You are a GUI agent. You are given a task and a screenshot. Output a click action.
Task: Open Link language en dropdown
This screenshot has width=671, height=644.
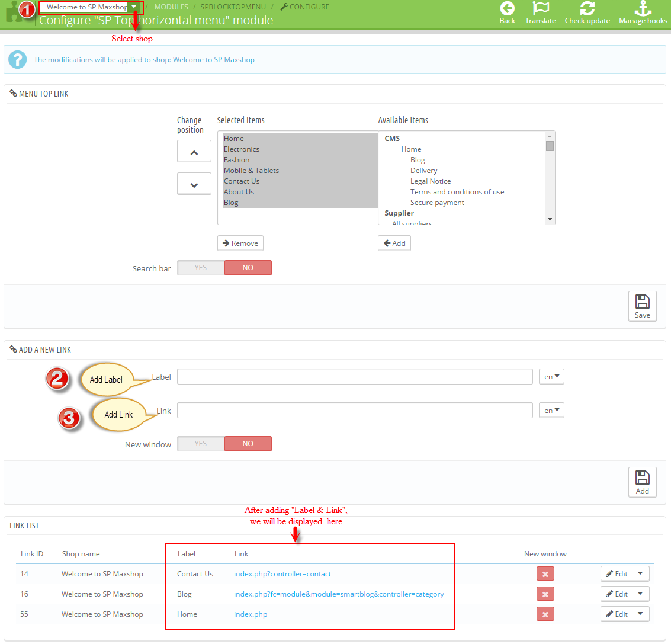551,410
